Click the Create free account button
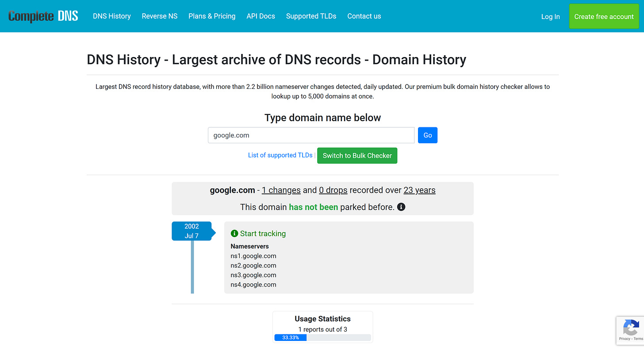 [x=604, y=16]
